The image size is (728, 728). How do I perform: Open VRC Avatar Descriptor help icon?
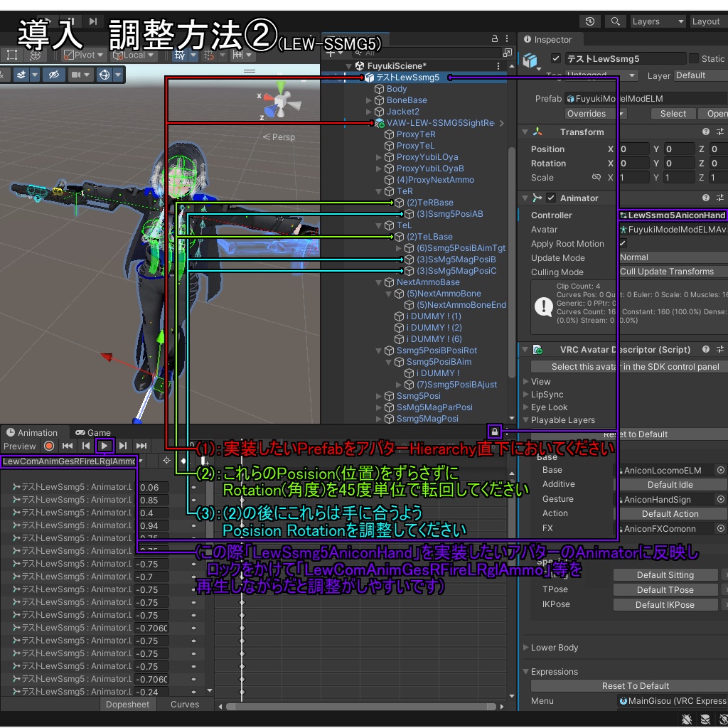[706, 349]
